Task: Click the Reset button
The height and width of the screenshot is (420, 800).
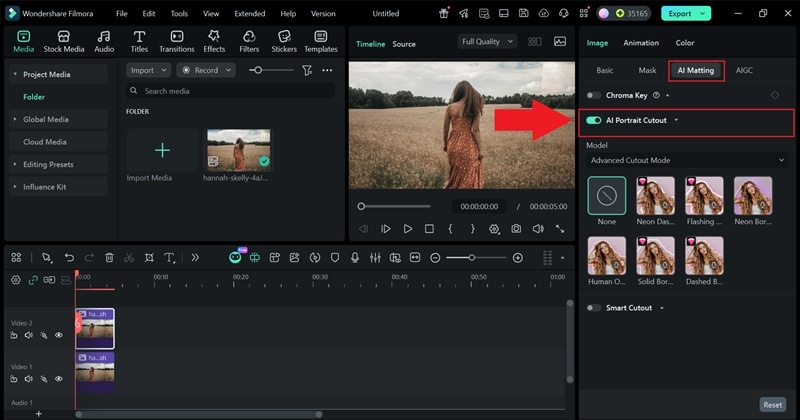Action: click(x=772, y=405)
